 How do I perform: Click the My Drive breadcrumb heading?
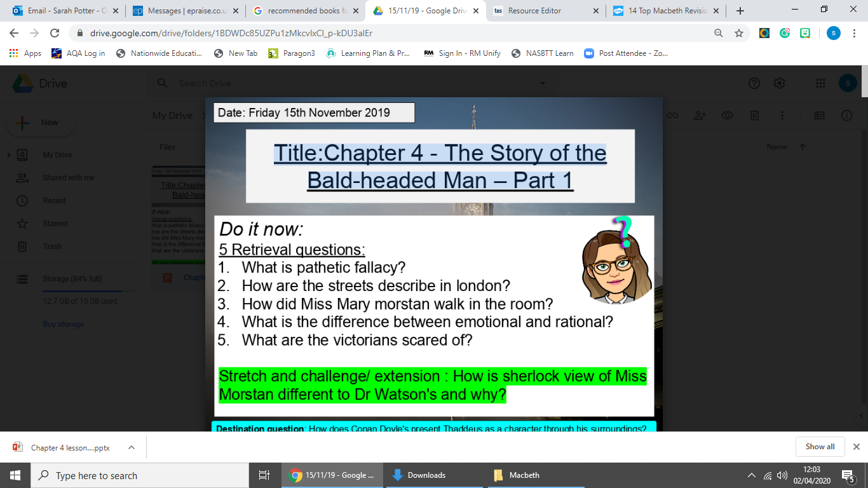coord(172,116)
